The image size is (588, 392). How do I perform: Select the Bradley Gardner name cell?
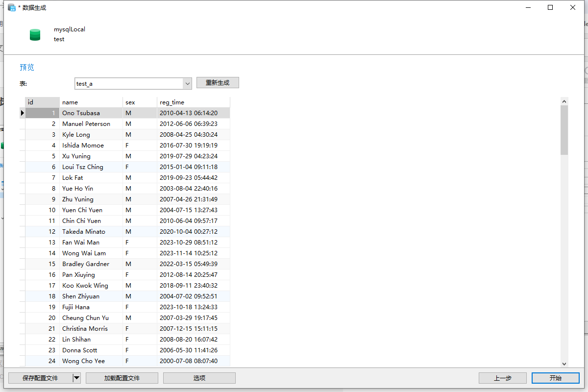coord(91,264)
